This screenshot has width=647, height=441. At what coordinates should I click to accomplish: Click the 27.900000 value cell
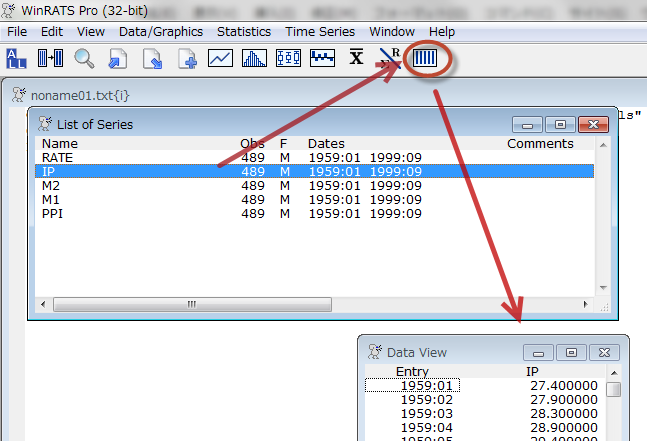coord(564,399)
